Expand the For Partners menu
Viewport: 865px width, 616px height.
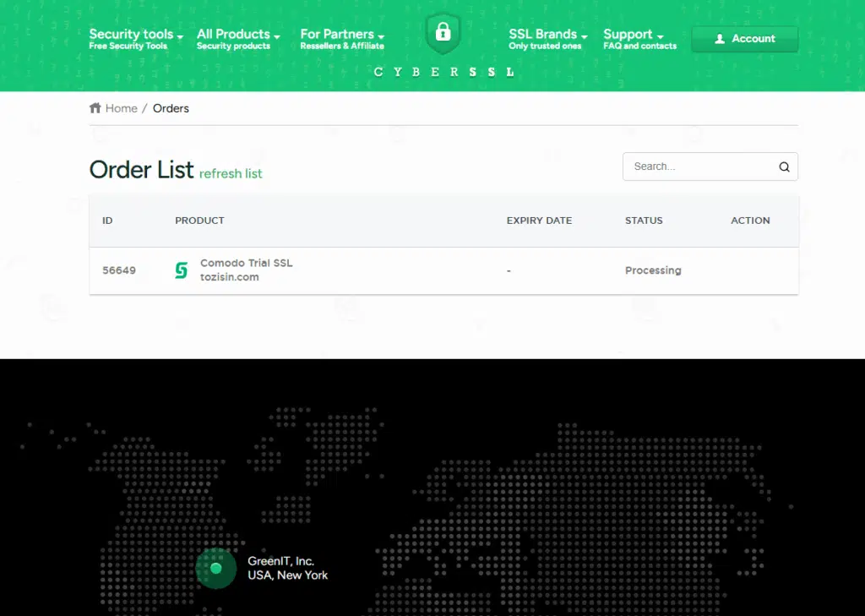click(342, 39)
